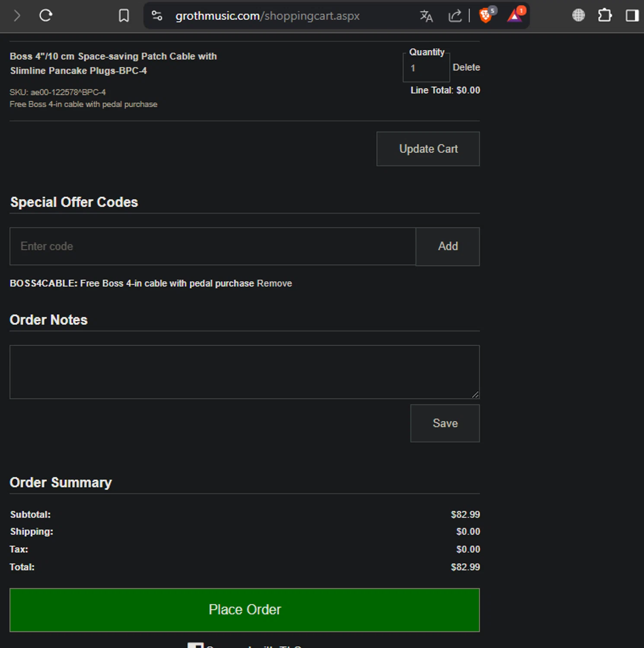This screenshot has height=648, width=644.
Task: Click the Subtotal $82.99 value
Action: (x=465, y=515)
